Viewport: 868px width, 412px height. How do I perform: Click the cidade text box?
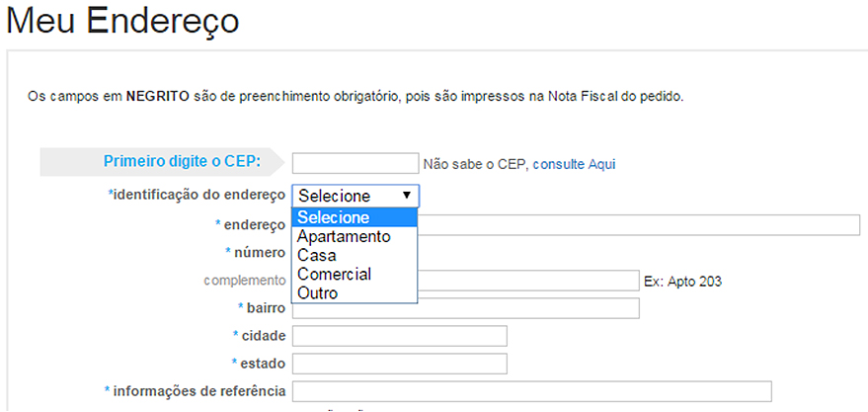[x=399, y=336]
